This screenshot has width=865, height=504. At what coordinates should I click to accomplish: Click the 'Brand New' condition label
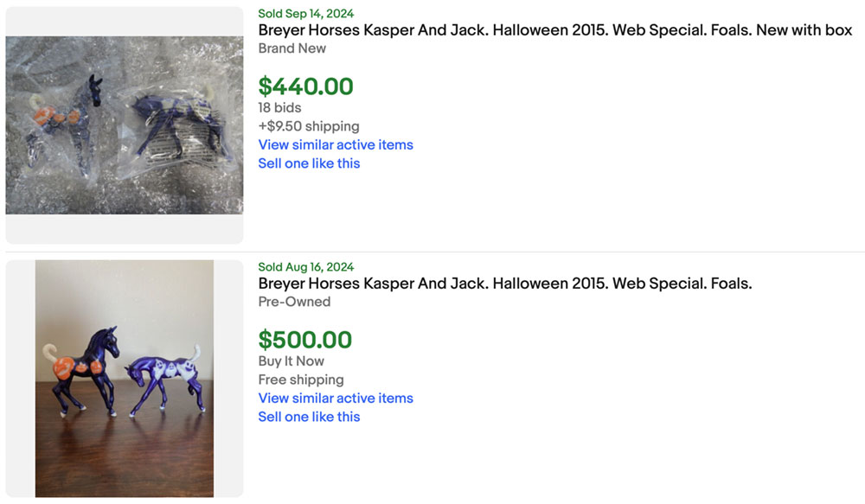click(292, 48)
